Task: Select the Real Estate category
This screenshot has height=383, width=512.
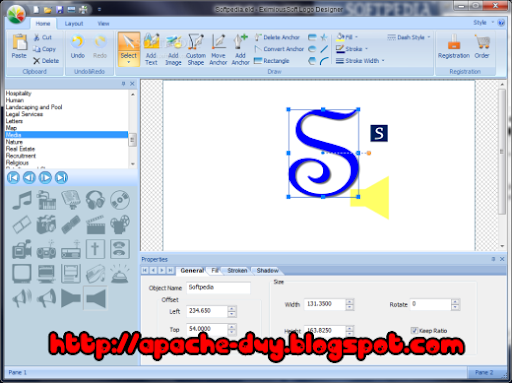Action: tap(66, 149)
